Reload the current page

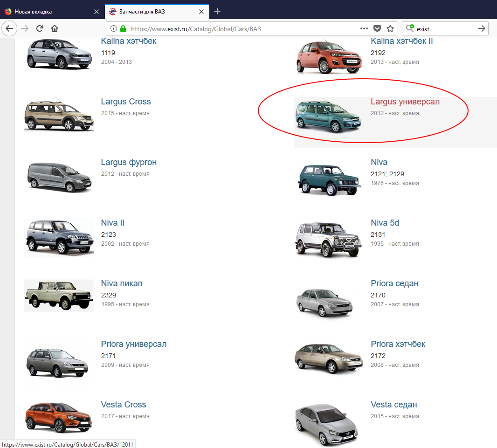pyautogui.click(x=40, y=28)
